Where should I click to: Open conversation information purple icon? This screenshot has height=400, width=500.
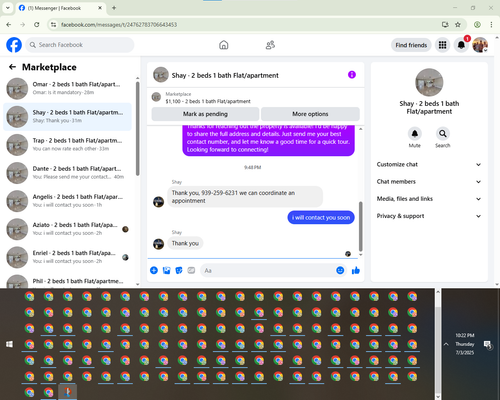tap(352, 75)
